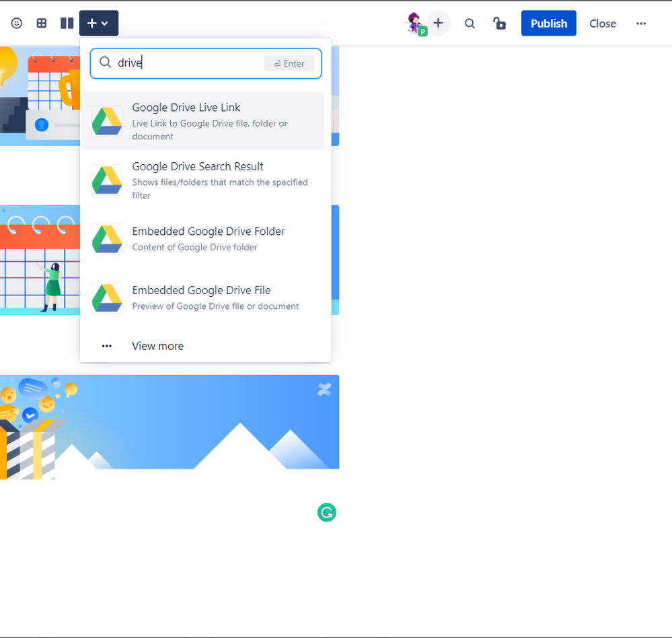
Task: Insert a table from toolbar
Action: click(x=42, y=23)
